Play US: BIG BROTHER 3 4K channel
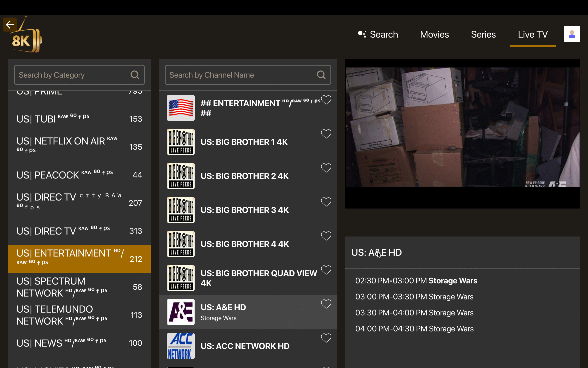This screenshot has height=368, width=588. [x=248, y=210]
